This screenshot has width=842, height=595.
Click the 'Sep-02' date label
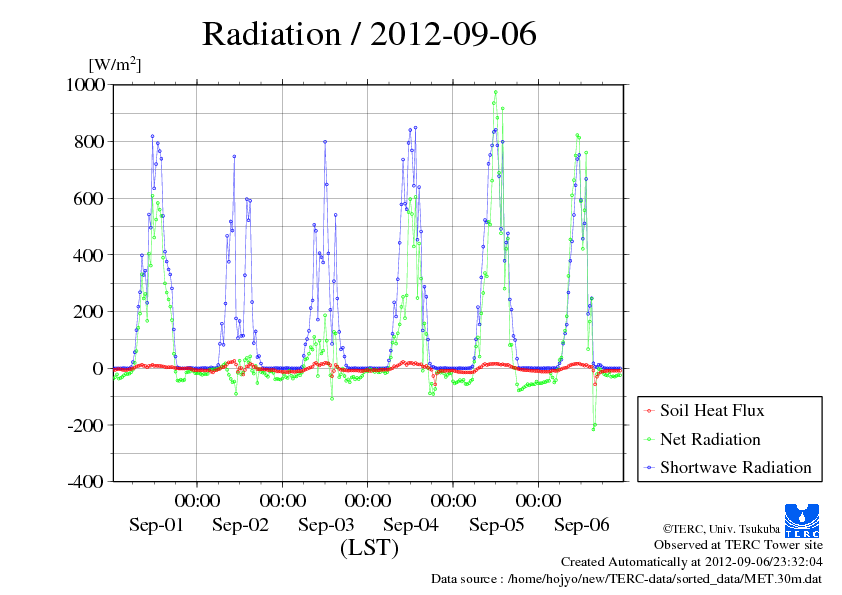pos(241,525)
